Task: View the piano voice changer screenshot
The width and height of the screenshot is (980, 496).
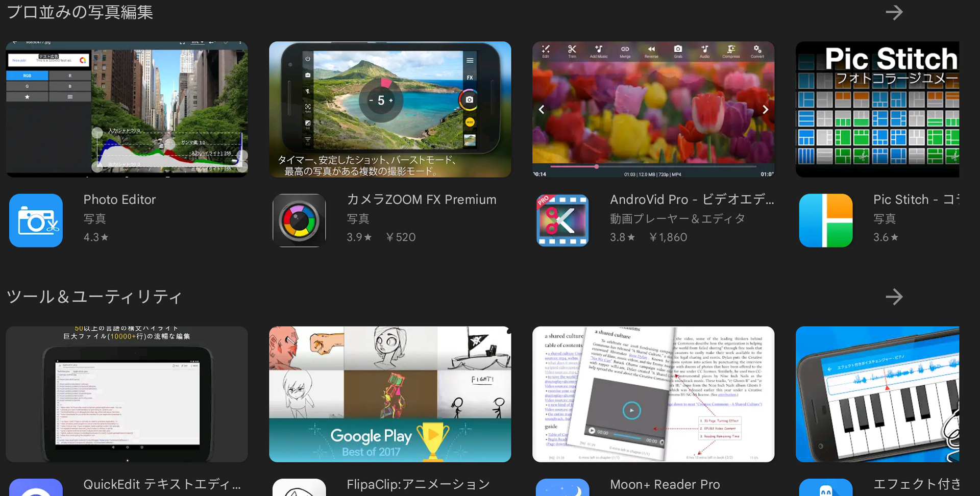Action: point(877,394)
